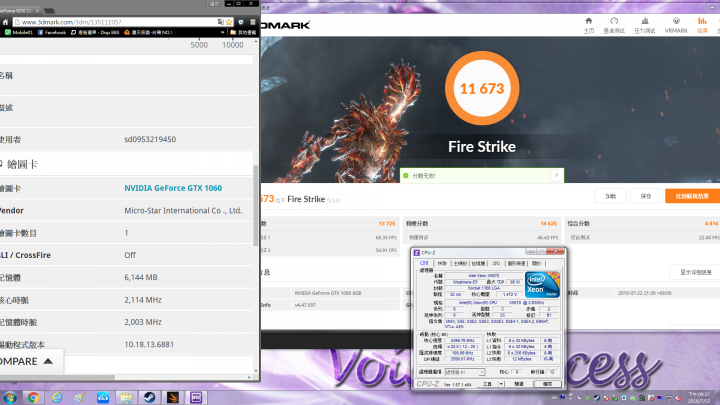Collapse the COMPARE panel arrow
The height and width of the screenshot is (405, 720).
coord(48,361)
